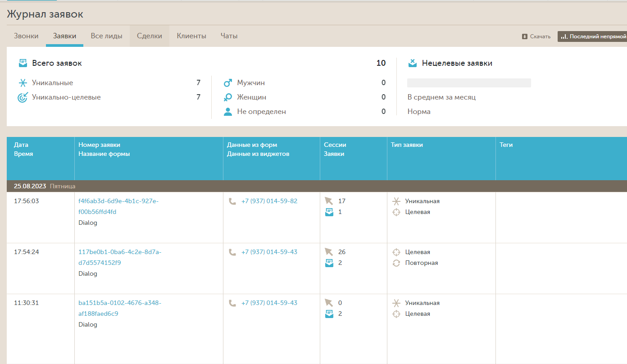
Task: Click the time 17:56:03
Action: 27,201
